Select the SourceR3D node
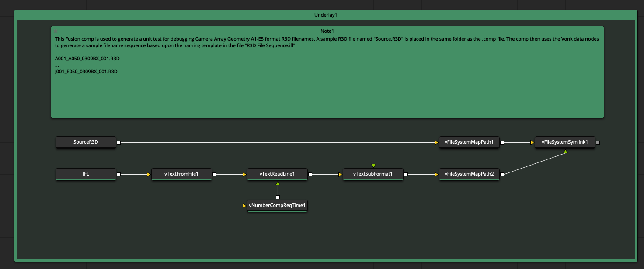644x269 pixels. 86,142
